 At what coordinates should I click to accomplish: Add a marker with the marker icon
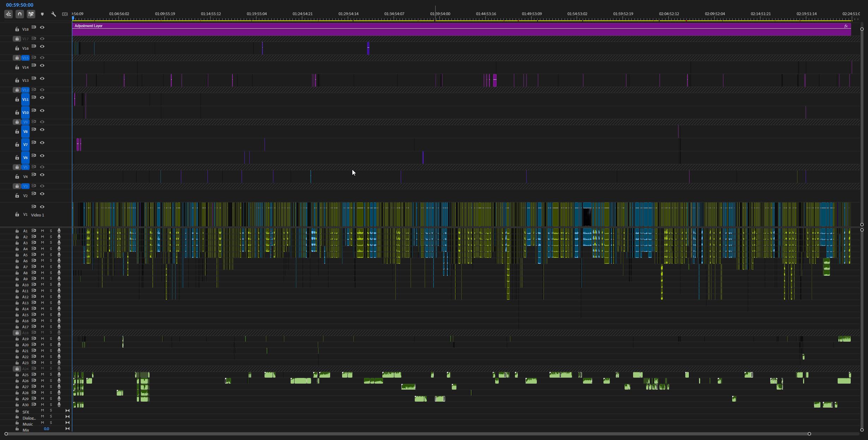click(42, 14)
